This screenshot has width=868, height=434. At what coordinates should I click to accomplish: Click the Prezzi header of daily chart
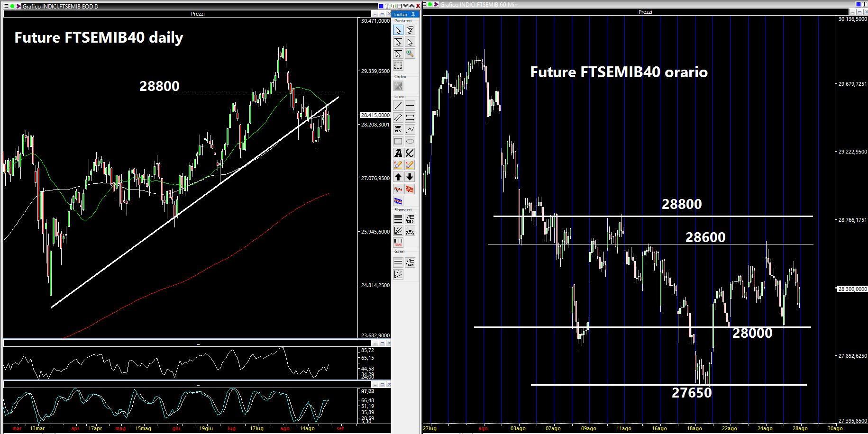point(198,14)
